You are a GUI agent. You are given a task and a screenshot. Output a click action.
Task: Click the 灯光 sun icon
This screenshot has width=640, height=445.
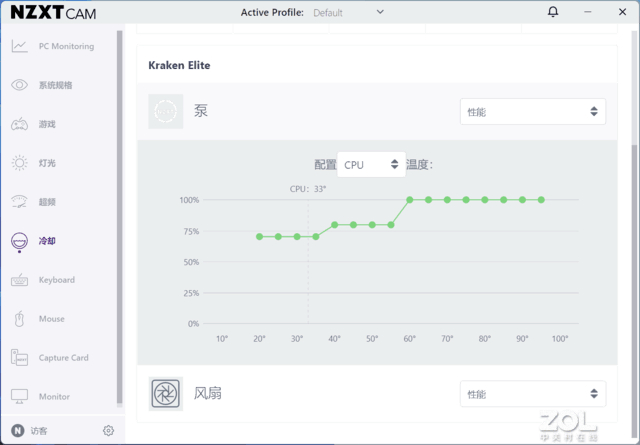pyautogui.click(x=19, y=163)
